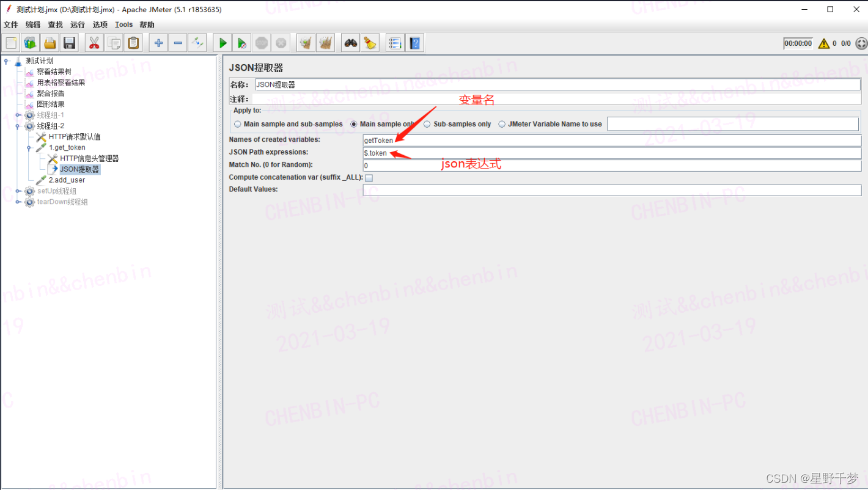868x490 pixels.
Task: Expand the tearDown线程组 node
Action: click(18, 202)
